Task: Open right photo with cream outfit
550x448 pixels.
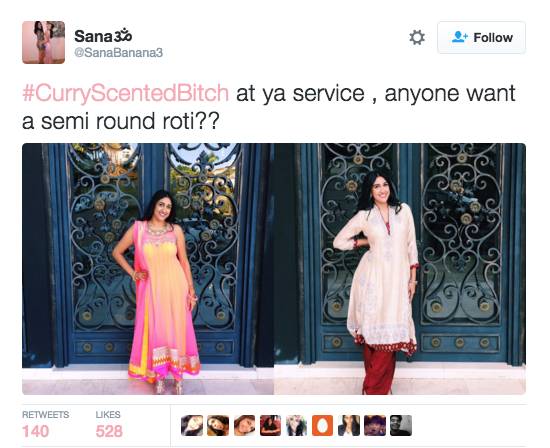Action: 400,269
